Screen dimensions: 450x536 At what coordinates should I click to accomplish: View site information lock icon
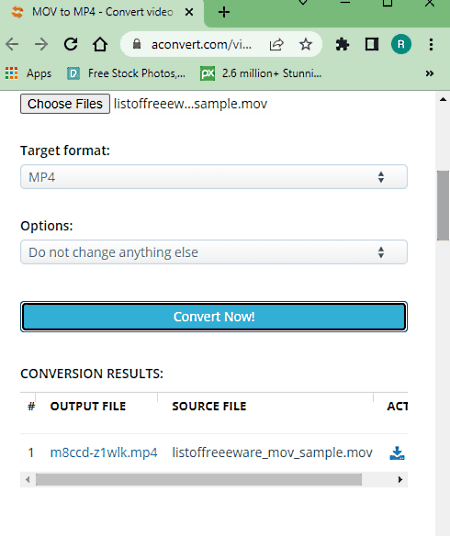click(137, 44)
